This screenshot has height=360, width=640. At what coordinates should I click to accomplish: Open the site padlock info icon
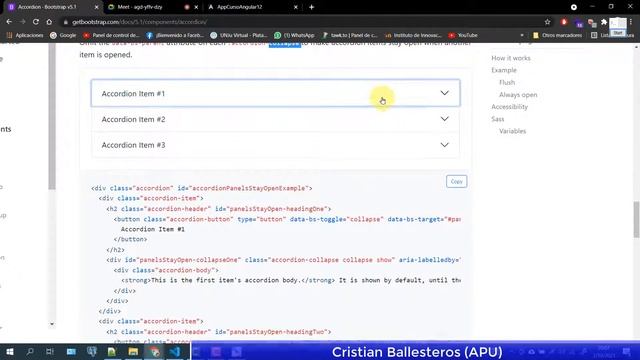tap(65, 22)
